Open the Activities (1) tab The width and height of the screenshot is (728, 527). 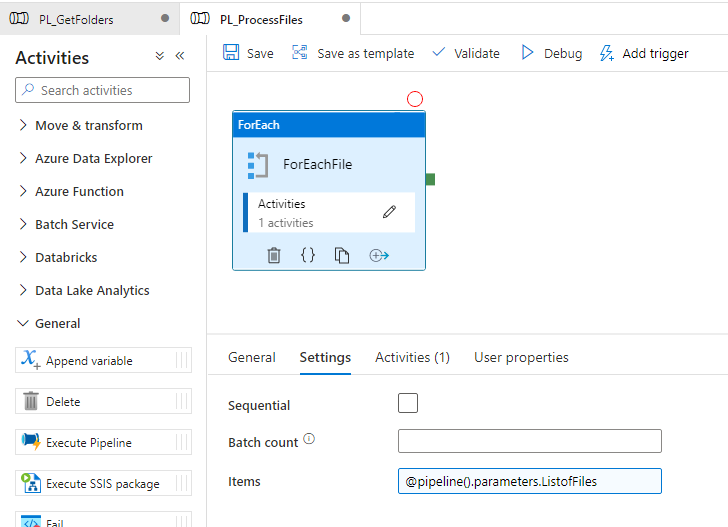tap(412, 357)
